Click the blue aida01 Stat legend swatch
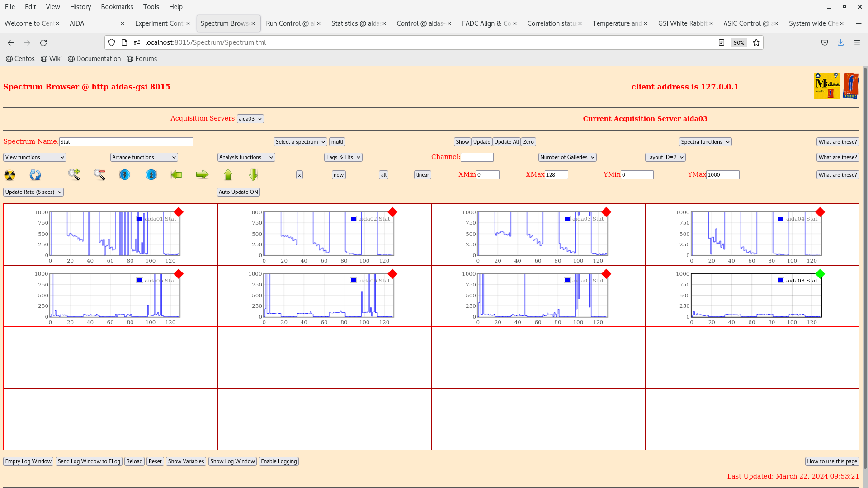Viewport: 868px width, 488px height. 140,219
